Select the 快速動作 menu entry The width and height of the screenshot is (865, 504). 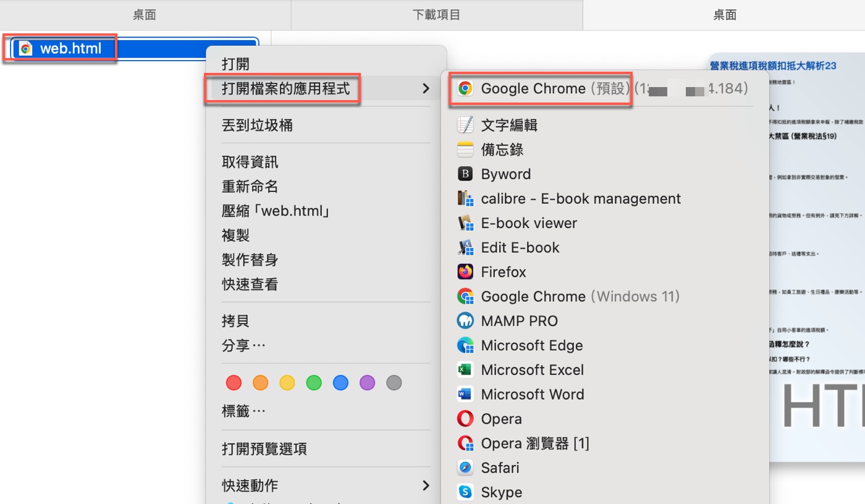[250, 485]
